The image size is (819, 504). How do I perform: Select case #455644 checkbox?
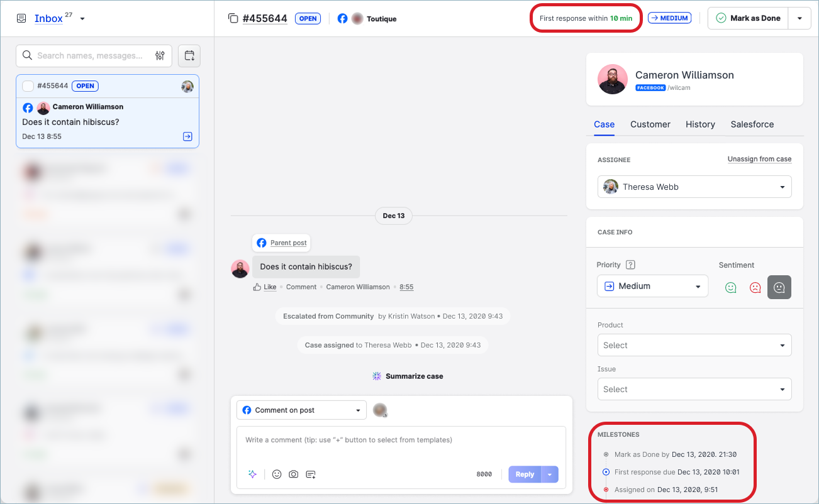[28, 86]
